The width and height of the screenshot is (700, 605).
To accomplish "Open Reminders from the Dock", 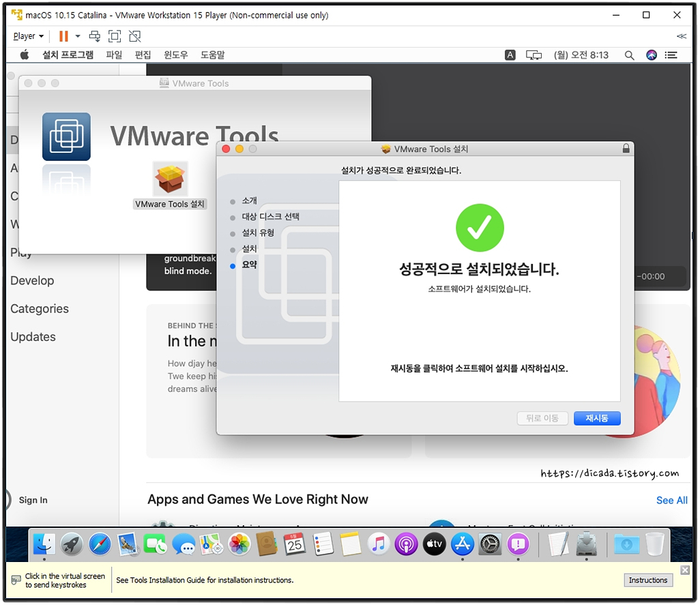I will pos(323,544).
